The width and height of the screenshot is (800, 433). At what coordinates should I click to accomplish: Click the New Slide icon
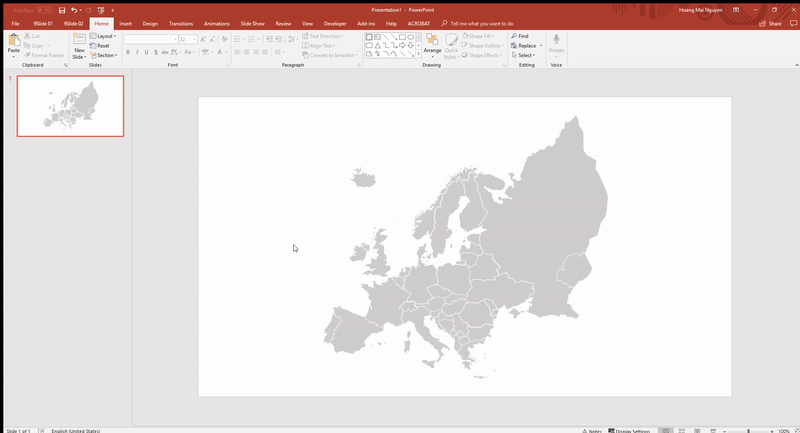79,40
